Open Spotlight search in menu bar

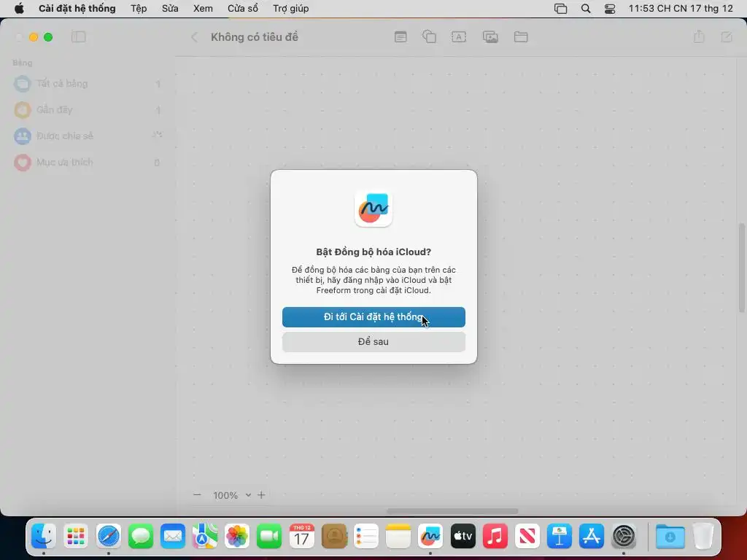point(586,9)
